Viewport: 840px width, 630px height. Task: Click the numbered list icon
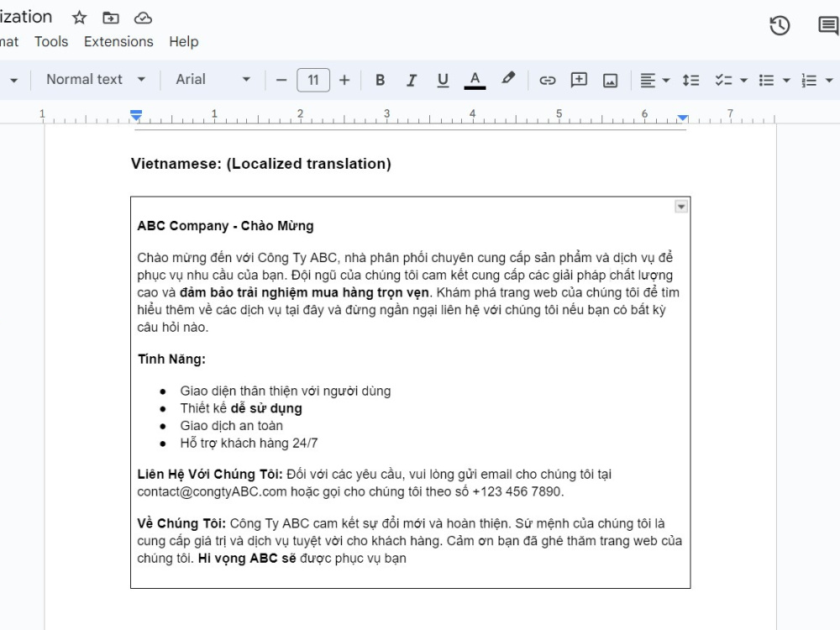[809, 81]
